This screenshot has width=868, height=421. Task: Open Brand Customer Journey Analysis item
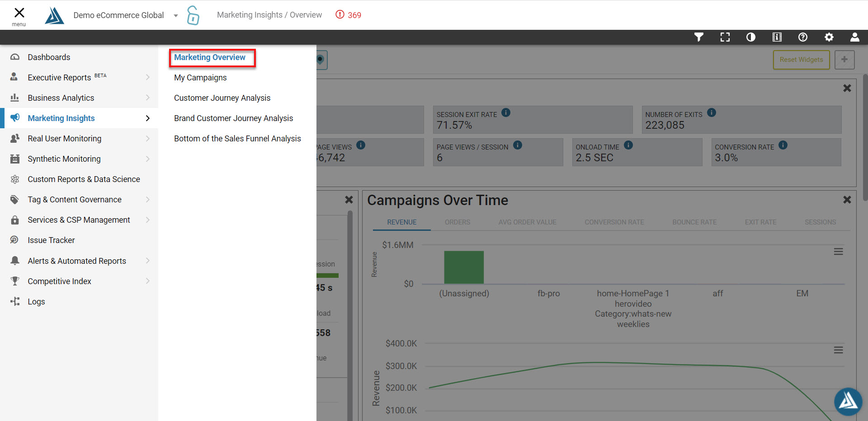coord(233,118)
